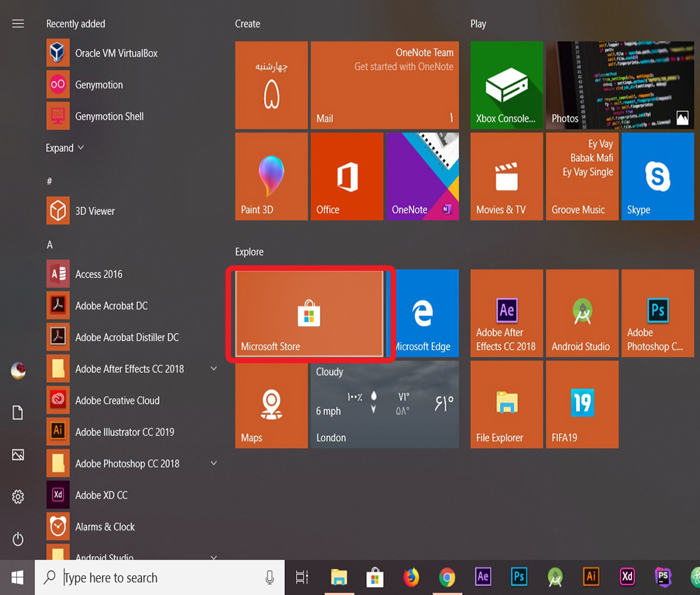Open the FIFA19 tile

point(581,405)
